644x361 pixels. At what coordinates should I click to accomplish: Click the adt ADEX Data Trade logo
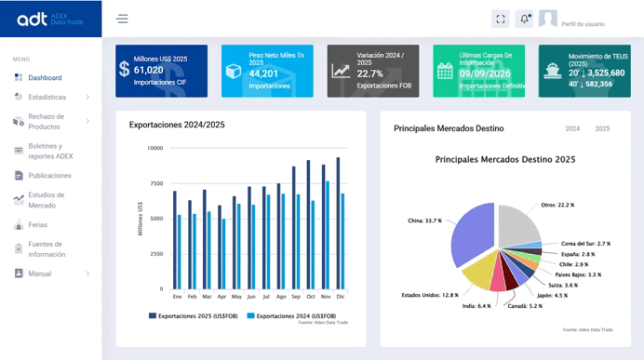[x=50, y=19]
